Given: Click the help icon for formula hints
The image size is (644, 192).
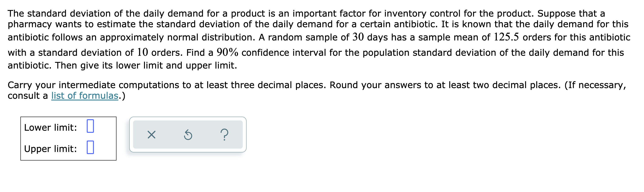Looking at the screenshot, I should coord(224,135).
